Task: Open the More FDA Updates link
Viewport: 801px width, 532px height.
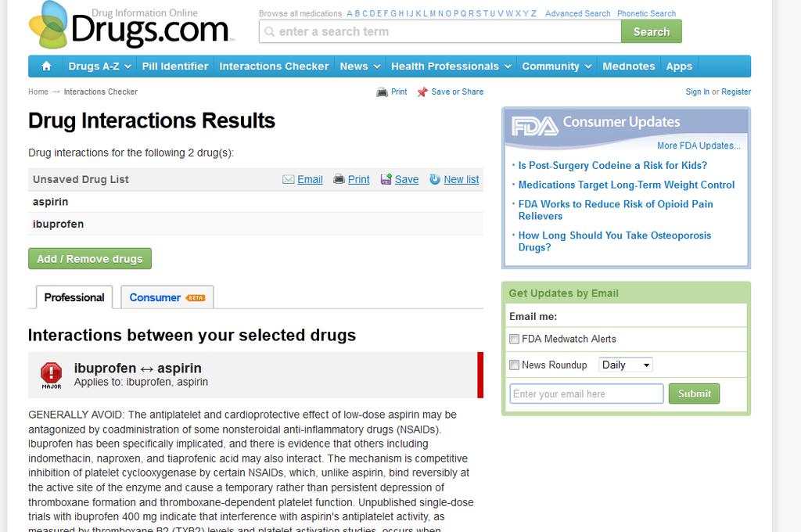Action: [699, 146]
